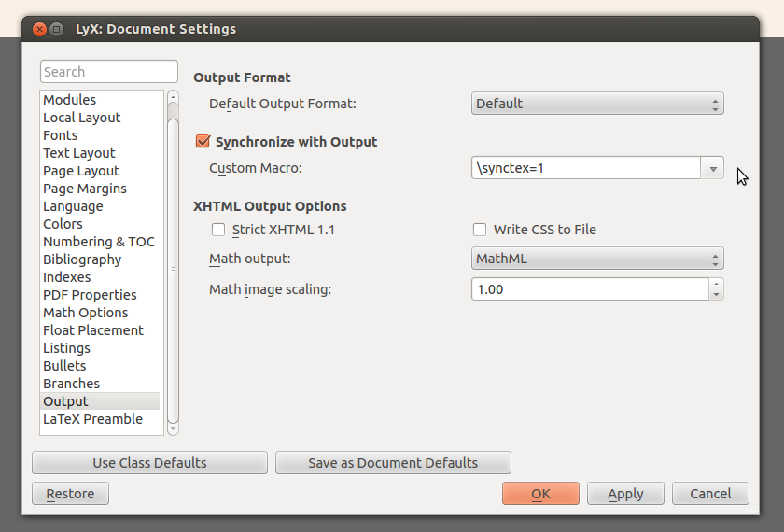
Task: Decrease Math image scaling value
Action: (717, 295)
